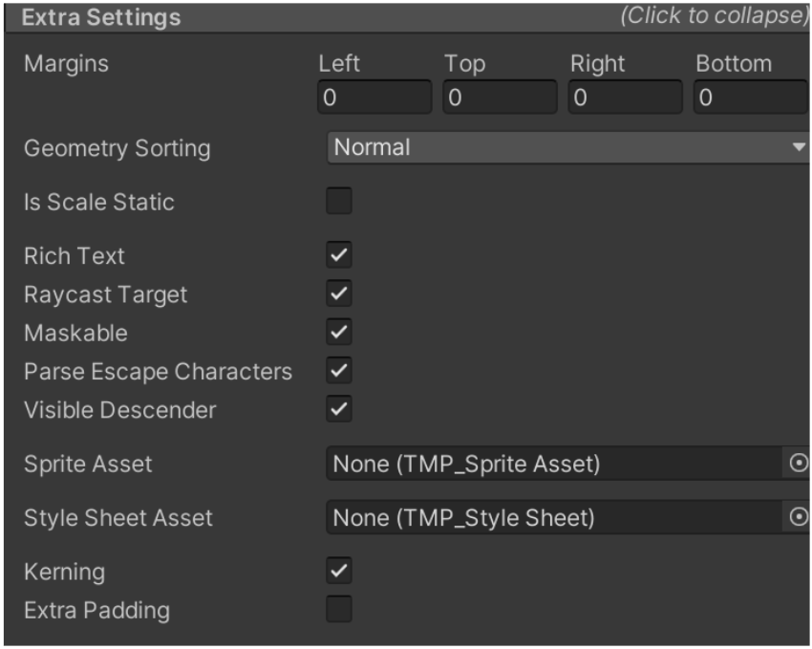Open the Geometry Sorting dropdown
This screenshot has width=812, height=649.
tap(567, 147)
